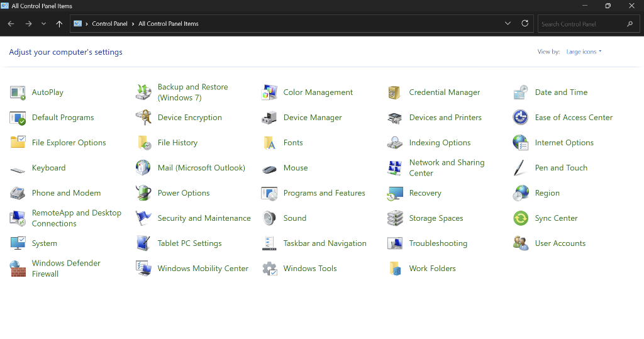Open the Internet Options globe icon
Image resolution: width=644 pixels, height=339 pixels.
tap(520, 143)
